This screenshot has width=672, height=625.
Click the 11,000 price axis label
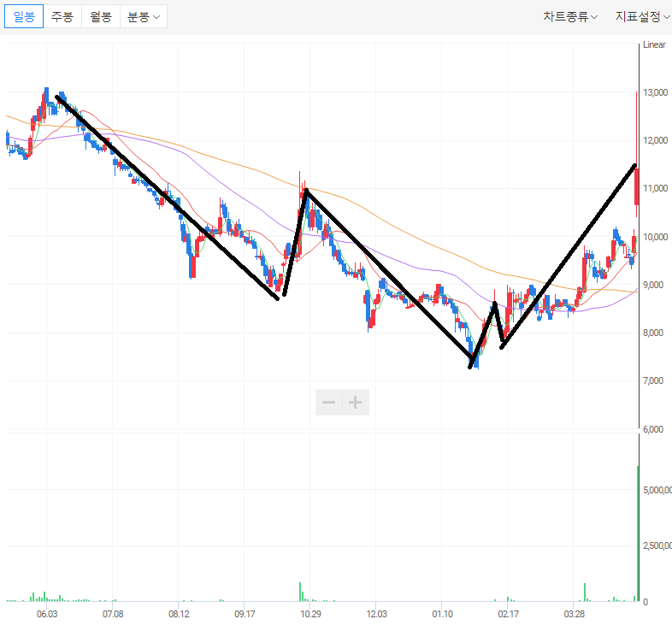pos(655,189)
